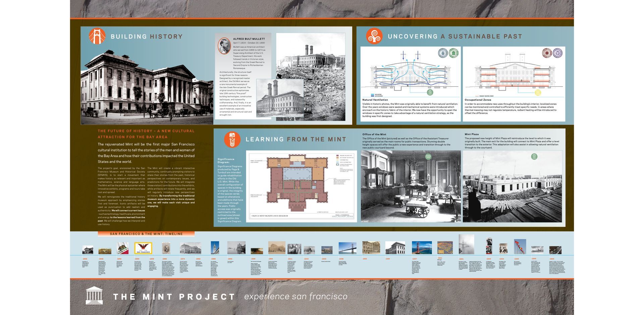The image size is (644, 315).
Task: Click the 'experience san francisco' tagline
Action: click(x=296, y=297)
